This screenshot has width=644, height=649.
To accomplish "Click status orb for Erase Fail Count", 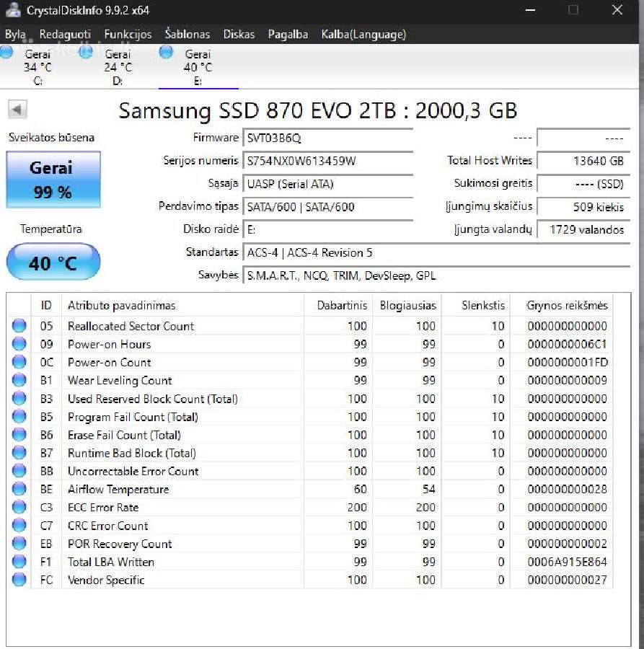I will point(19,435).
